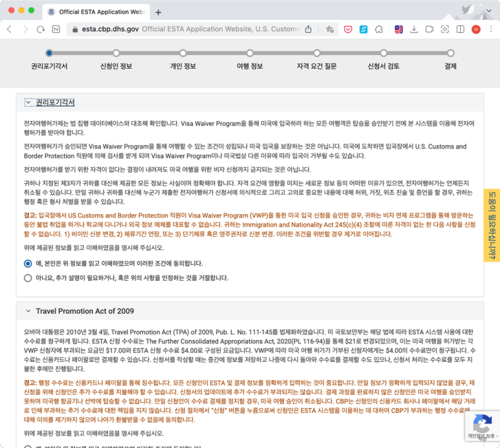Click the screenshot capture icon
Viewport: 500px width, 448px height.
(x=445, y=29)
